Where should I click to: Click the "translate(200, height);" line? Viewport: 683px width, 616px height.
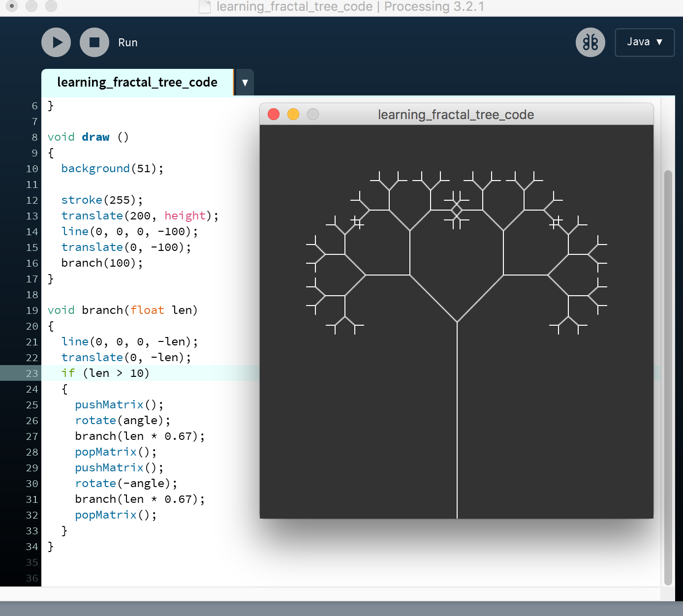[x=140, y=216]
